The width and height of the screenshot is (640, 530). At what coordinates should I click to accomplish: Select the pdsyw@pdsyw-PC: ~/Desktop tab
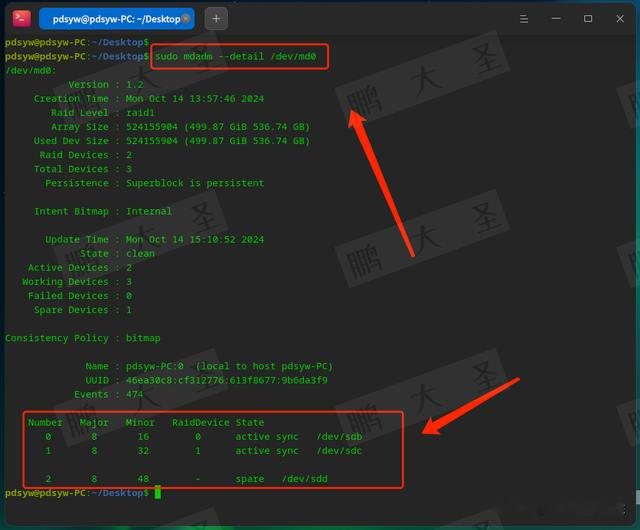tap(117, 19)
